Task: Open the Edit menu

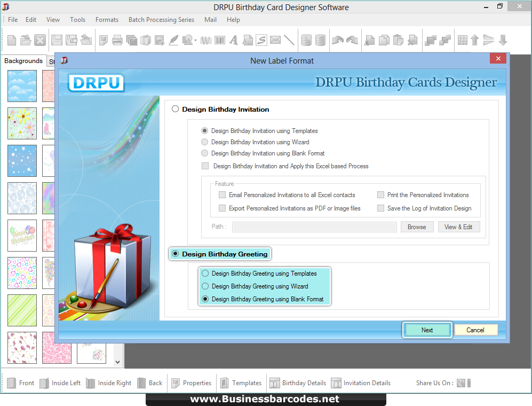Action: point(31,20)
